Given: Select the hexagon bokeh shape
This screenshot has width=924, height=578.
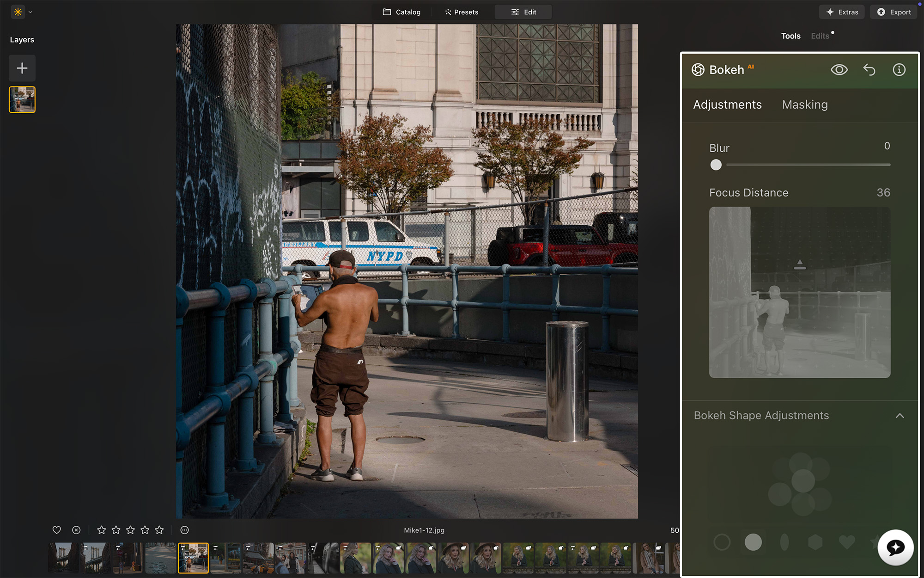Looking at the screenshot, I should [x=815, y=542].
